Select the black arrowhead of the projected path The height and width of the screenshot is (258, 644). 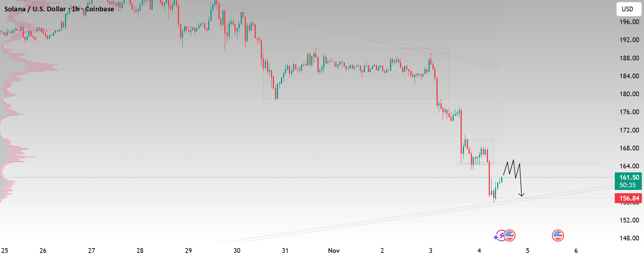click(522, 195)
